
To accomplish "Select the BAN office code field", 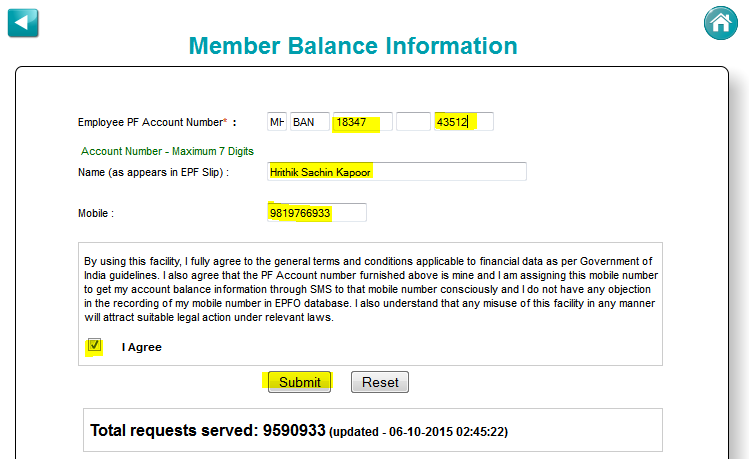I will pos(310,122).
